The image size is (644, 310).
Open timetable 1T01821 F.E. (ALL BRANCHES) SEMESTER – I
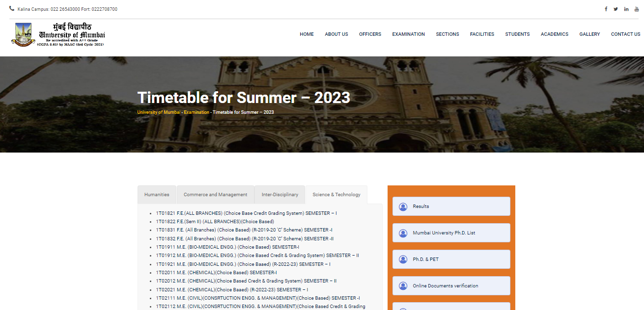247,213
